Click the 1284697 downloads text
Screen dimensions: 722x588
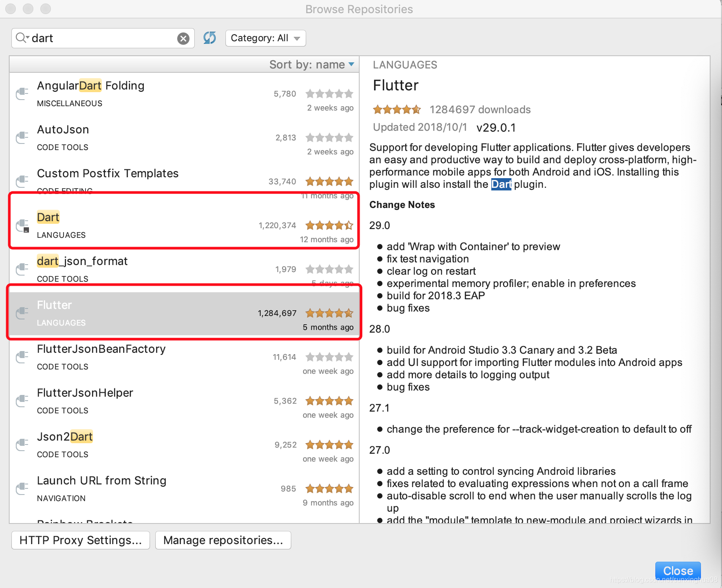(480, 110)
